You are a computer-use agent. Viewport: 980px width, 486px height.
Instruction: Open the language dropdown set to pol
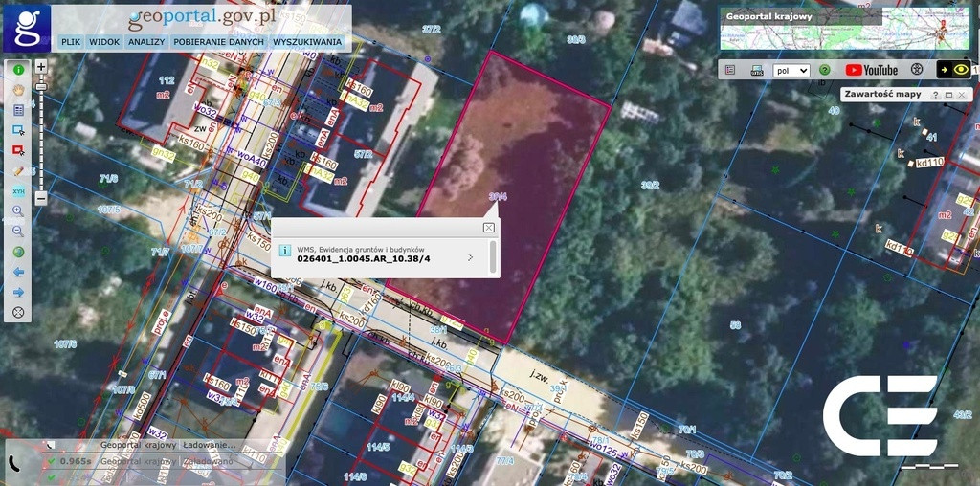click(x=791, y=70)
